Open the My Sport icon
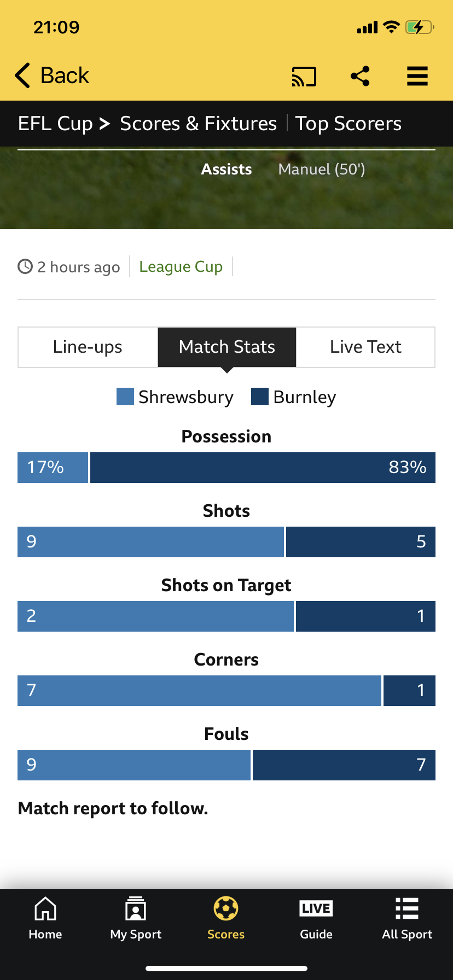Viewport: 453px width, 980px height. coord(136,909)
